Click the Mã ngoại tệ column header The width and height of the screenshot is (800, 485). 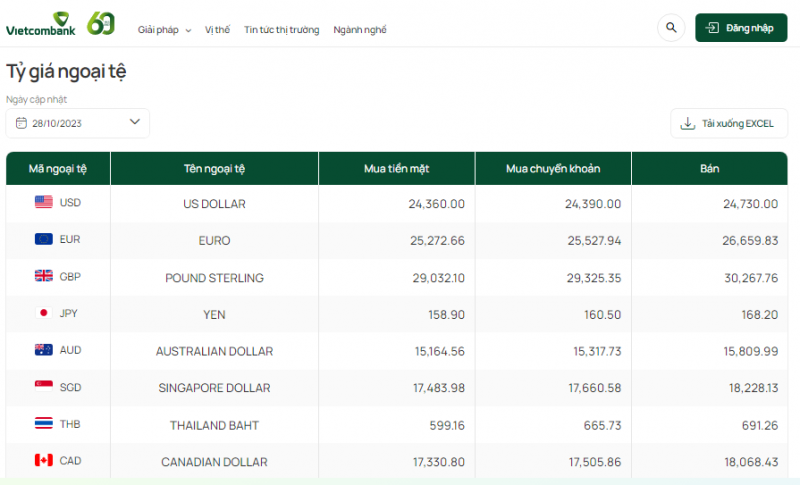point(58,168)
